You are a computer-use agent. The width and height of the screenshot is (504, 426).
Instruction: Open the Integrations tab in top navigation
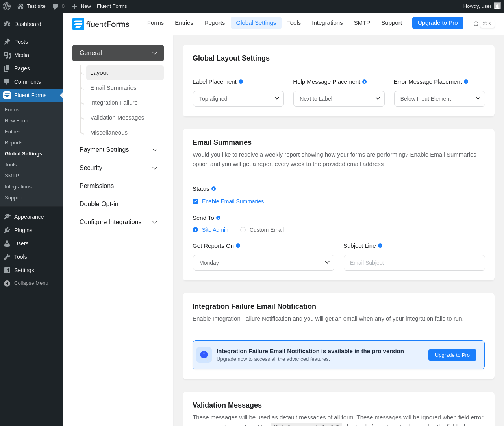tap(327, 23)
